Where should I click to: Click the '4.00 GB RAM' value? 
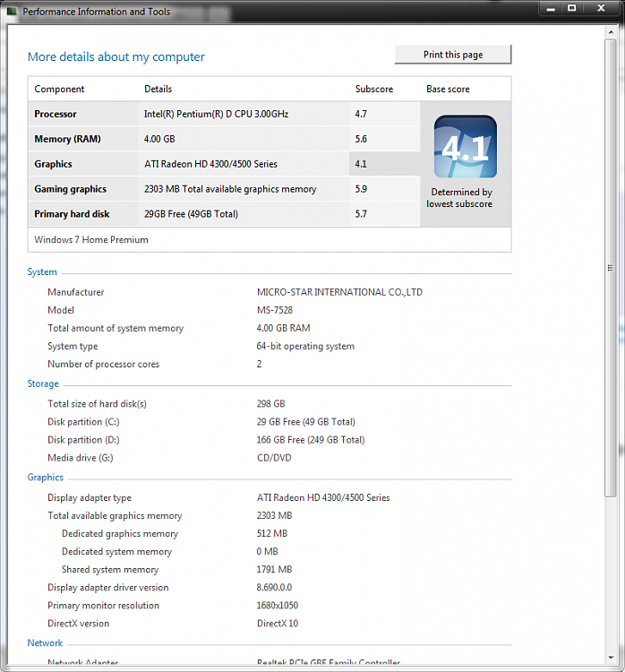tap(283, 328)
